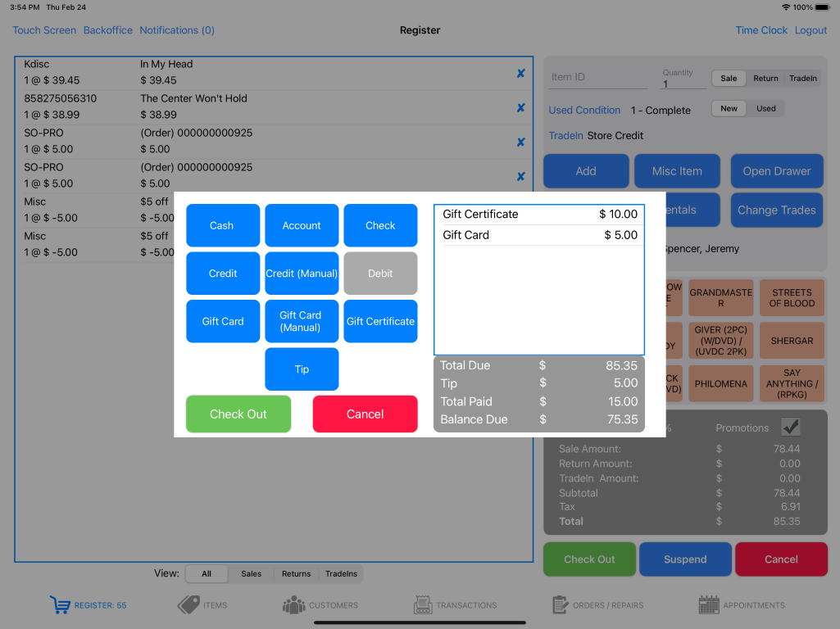Open Appointments calendar icon

pyautogui.click(x=709, y=605)
